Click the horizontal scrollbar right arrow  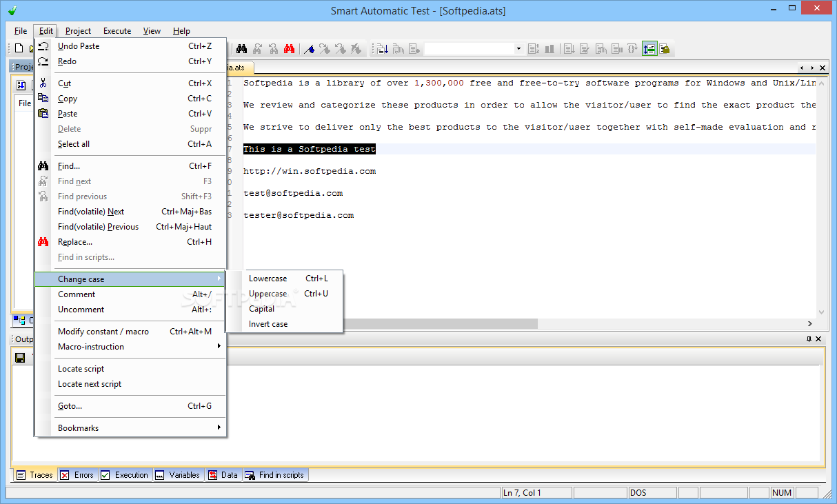coord(809,323)
